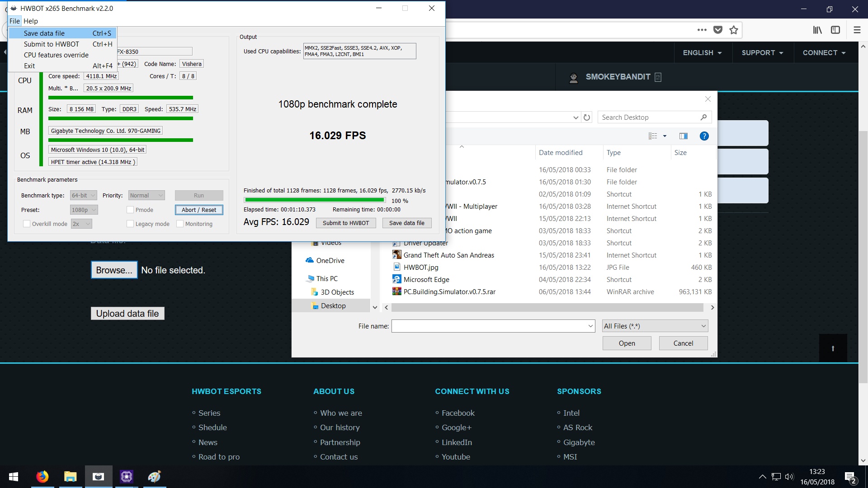
Task: Open the Benchmark type 64-bit dropdown
Action: pyautogui.click(x=83, y=195)
